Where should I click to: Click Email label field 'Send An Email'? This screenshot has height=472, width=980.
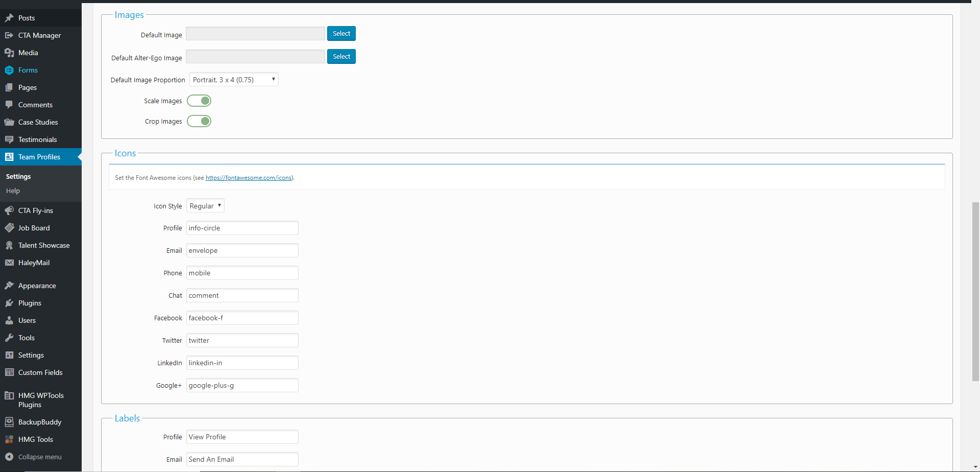[242, 459]
